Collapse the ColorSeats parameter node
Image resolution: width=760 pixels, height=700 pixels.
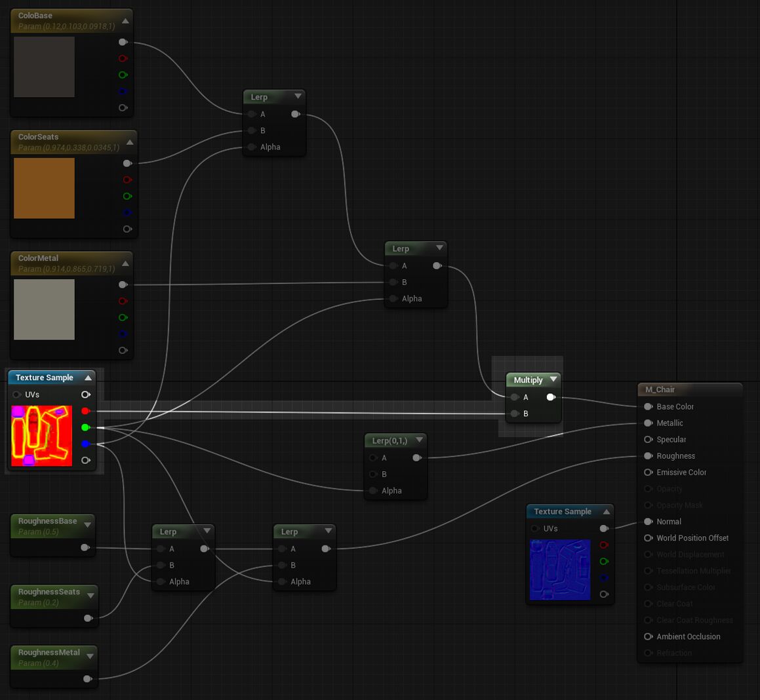[130, 142]
